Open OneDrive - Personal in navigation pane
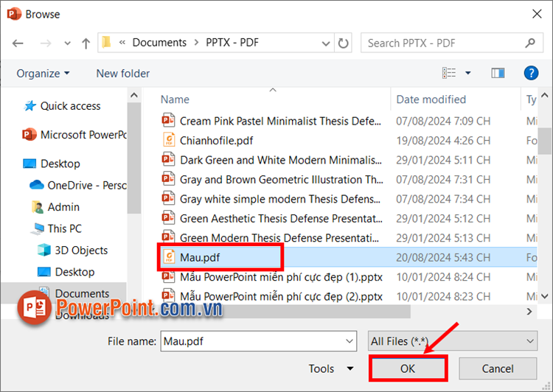 78,185
